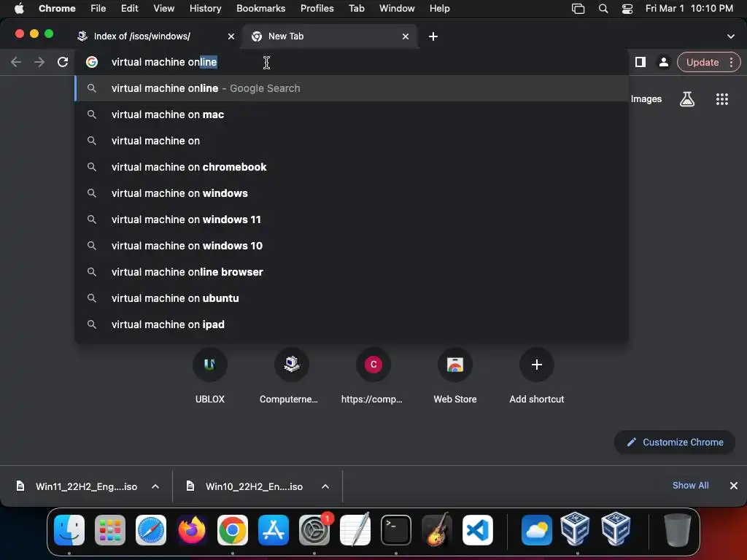Open the Trash in the Dock
747x560 pixels.
677,529
